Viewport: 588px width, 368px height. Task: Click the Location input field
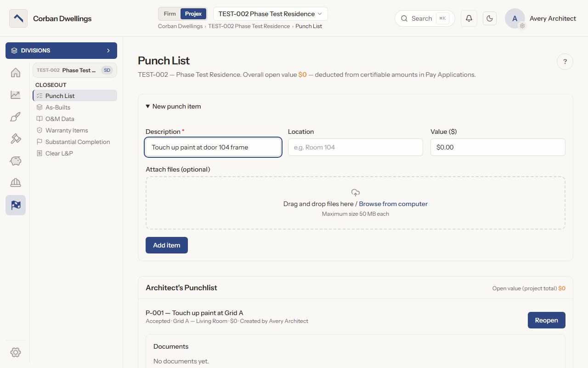point(356,147)
